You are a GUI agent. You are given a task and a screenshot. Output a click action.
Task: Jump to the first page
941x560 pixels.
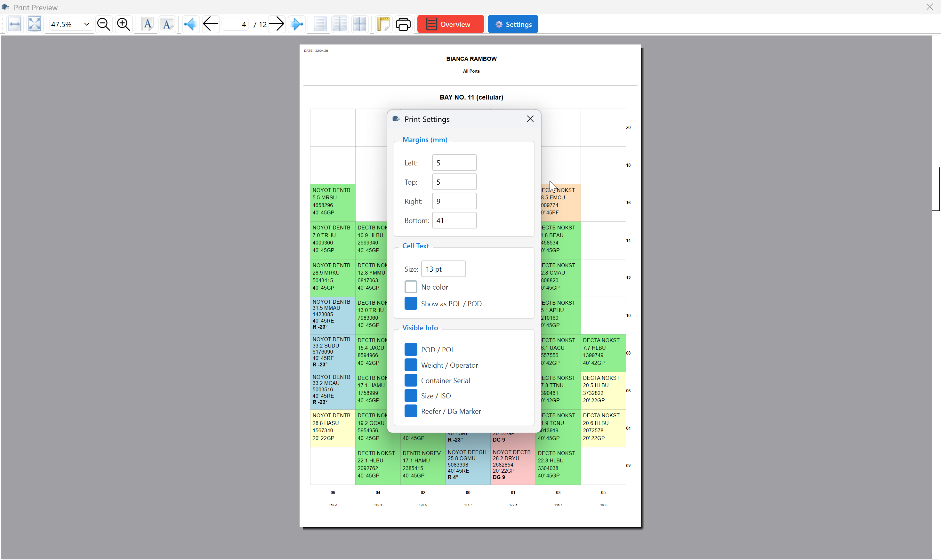coord(191,25)
